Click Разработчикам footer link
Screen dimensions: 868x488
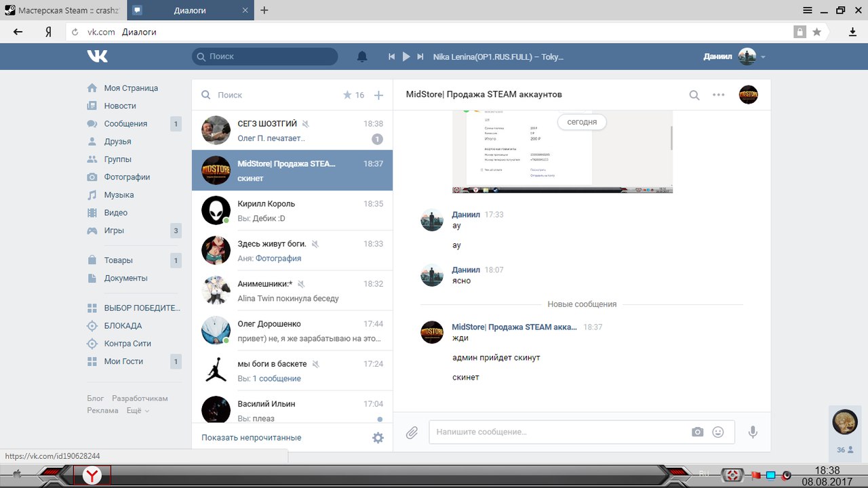click(x=140, y=399)
